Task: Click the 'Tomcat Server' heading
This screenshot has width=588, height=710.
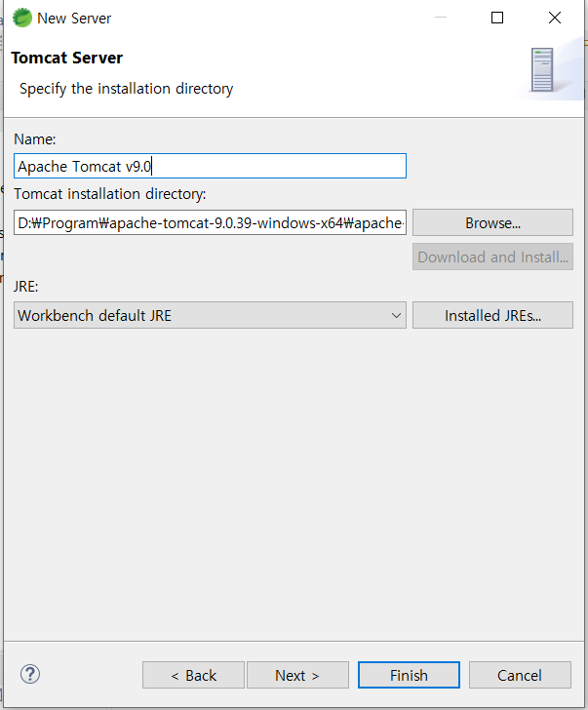Action: 67,58
